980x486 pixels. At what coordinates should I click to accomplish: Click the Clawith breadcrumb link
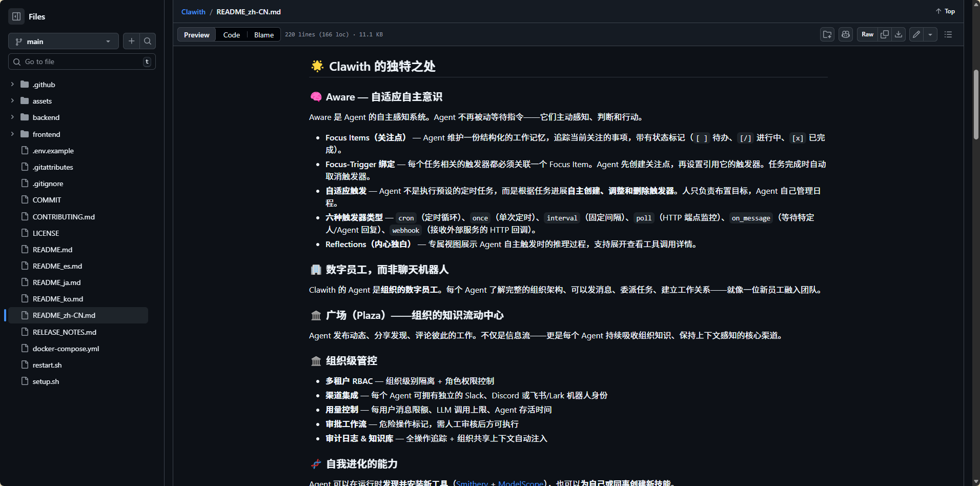(x=193, y=12)
